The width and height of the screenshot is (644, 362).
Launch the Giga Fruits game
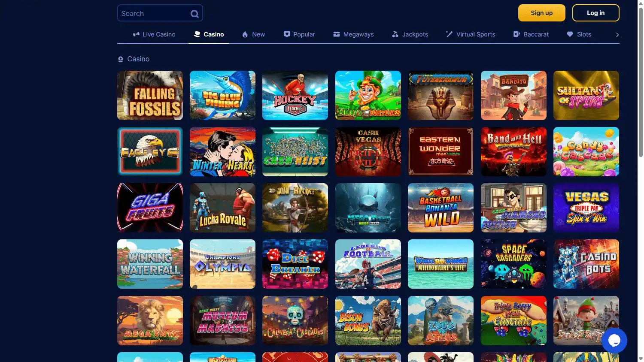point(150,208)
